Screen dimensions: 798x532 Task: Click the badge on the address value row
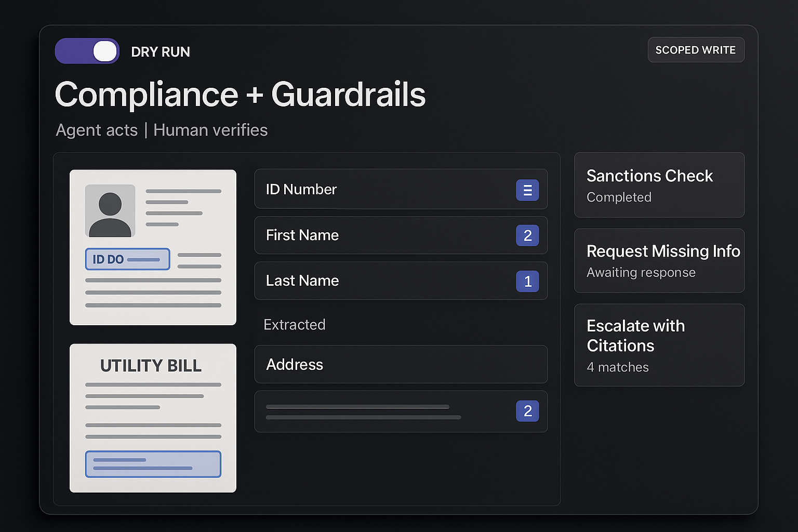point(527,411)
